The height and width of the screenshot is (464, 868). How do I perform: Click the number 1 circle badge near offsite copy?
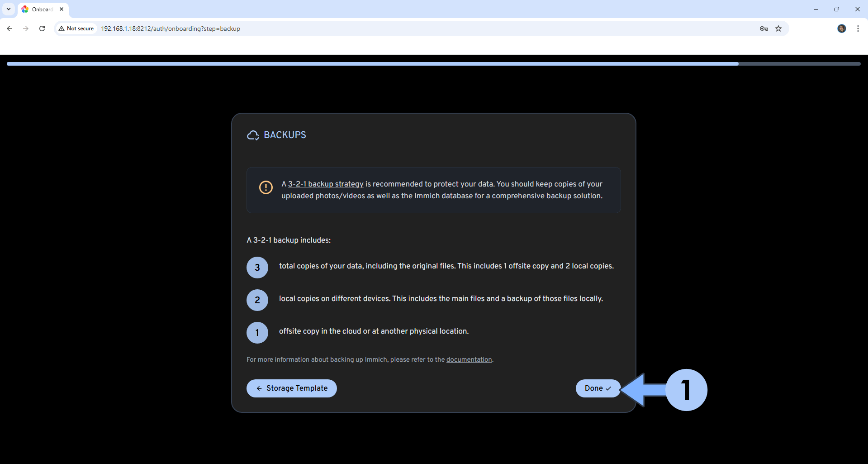pyautogui.click(x=257, y=333)
